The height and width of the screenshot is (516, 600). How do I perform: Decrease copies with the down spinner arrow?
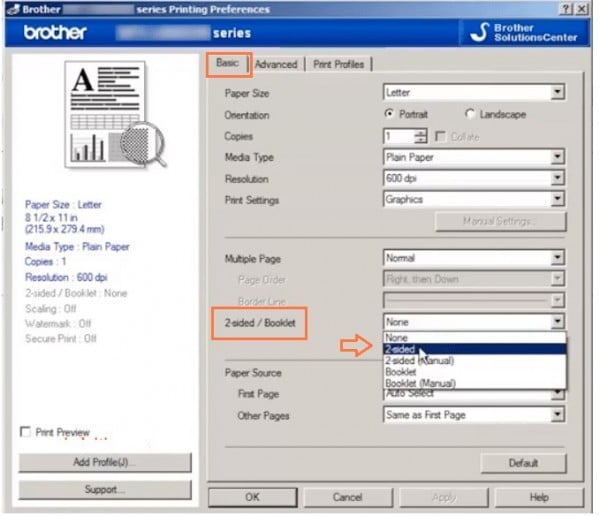click(421, 140)
